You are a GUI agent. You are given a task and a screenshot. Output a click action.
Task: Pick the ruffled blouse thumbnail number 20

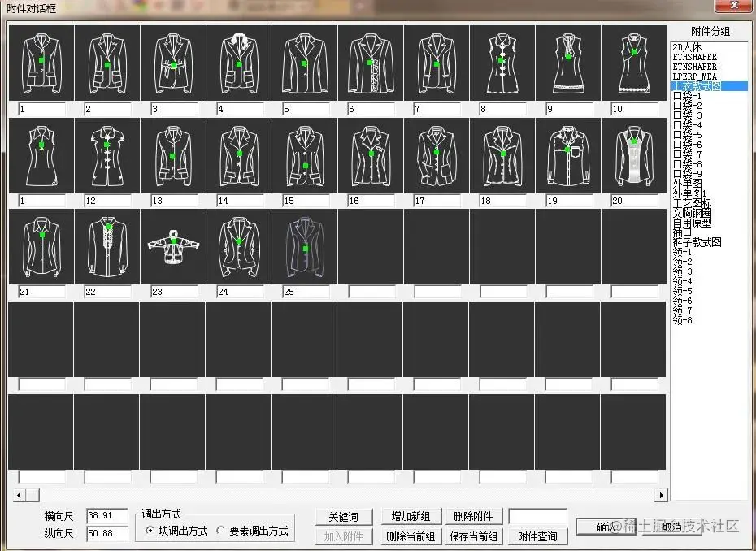pyautogui.click(x=634, y=156)
